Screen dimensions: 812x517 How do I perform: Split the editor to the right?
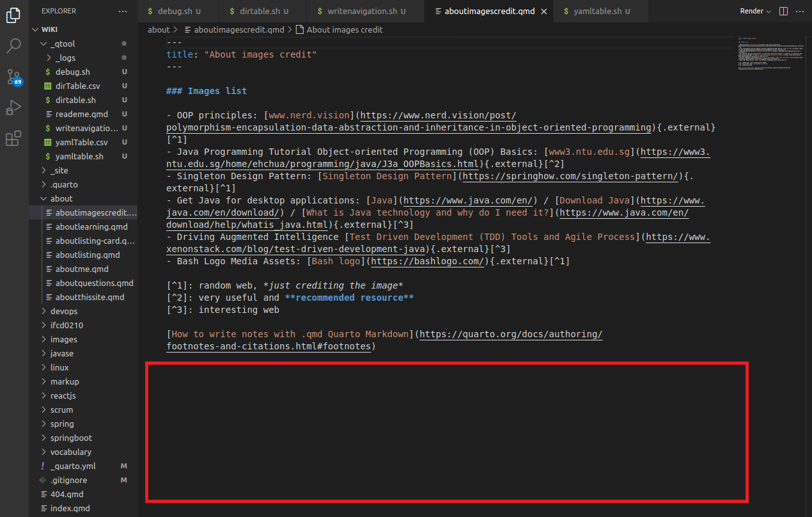[784, 12]
